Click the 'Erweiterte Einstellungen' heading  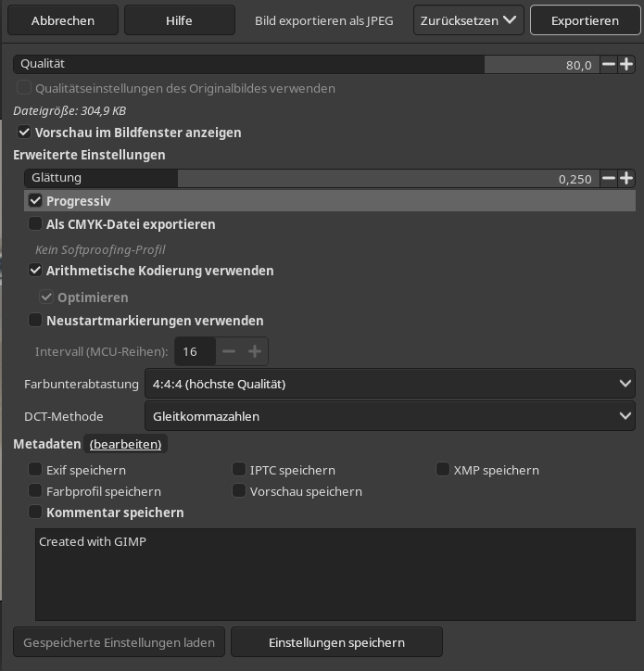coord(89,155)
